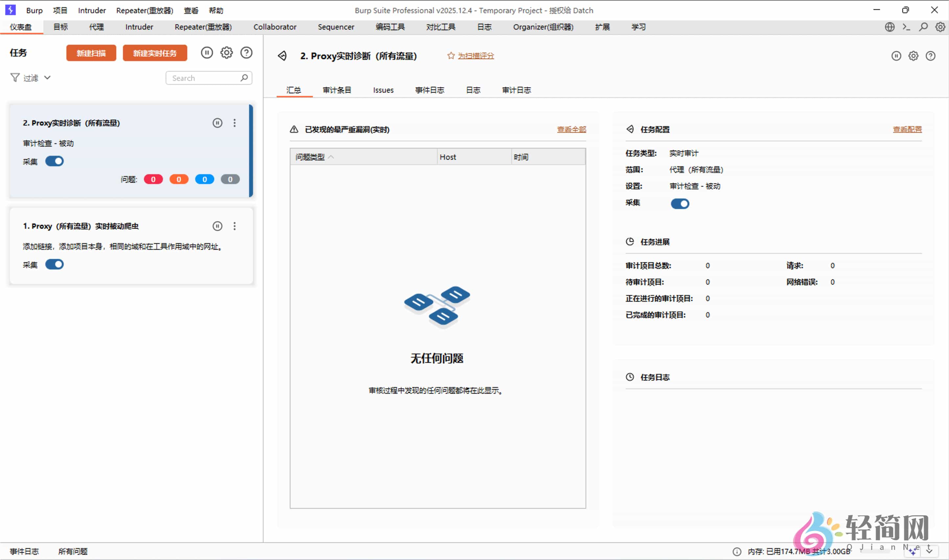Open the Issues tab in task details
Image resolution: width=949 pixels, height=560 pixels.
click(383, 90)
